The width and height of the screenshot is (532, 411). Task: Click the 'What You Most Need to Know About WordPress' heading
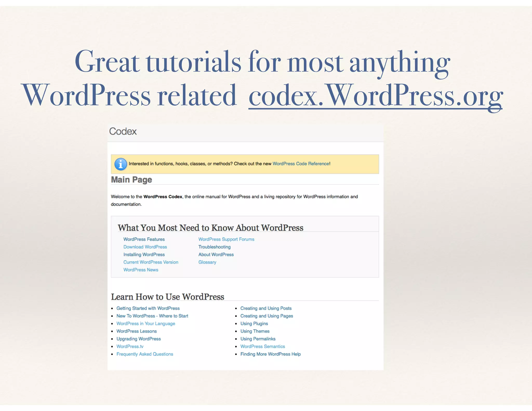(x=210, y=228)
